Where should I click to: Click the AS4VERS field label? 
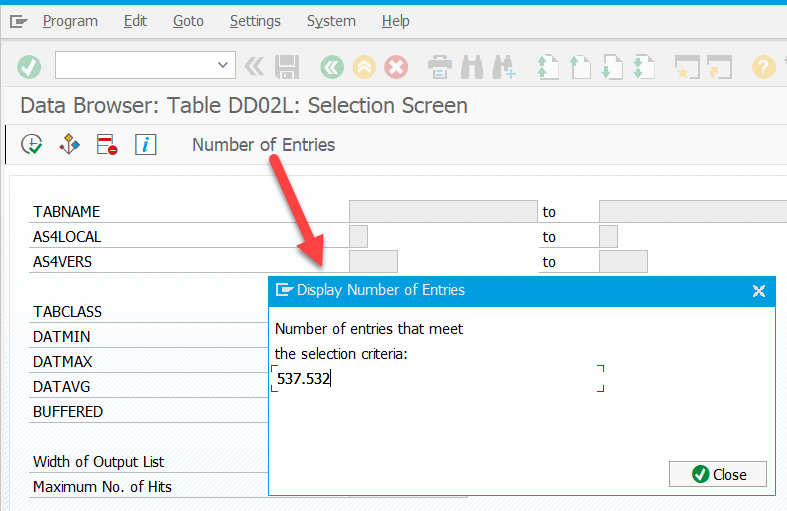tap(63, 262)
